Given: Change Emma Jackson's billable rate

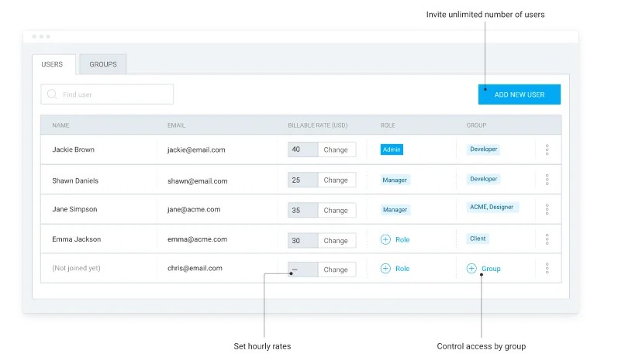Looking at the screenshot, I should 336,240.
